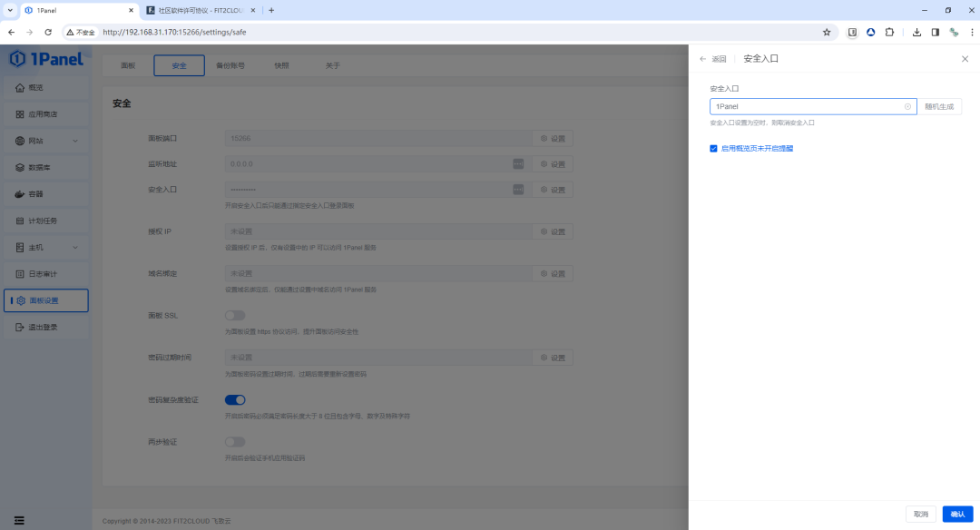Expand the 网站 sidebar menu
Image resolution: width=980 pixels, height=530 pixels.
(41, 141)
